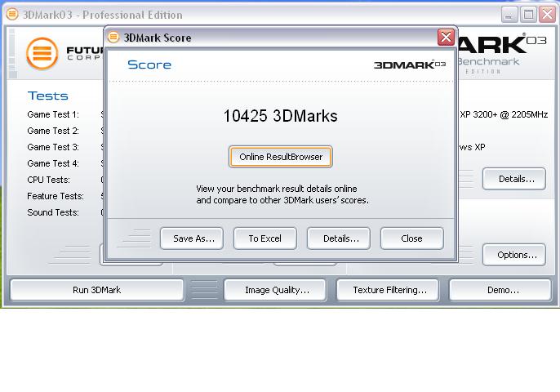Click the 'Game Test 3:' label

53,147
